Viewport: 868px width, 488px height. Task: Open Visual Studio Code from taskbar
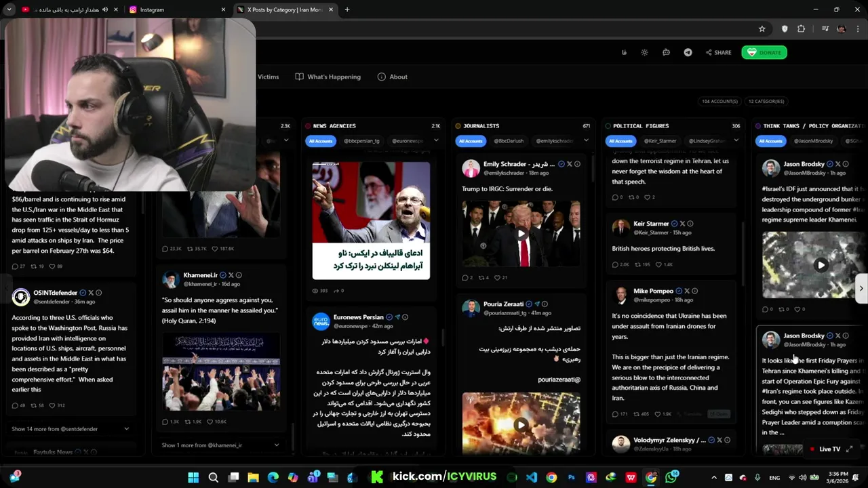[532, 478]
